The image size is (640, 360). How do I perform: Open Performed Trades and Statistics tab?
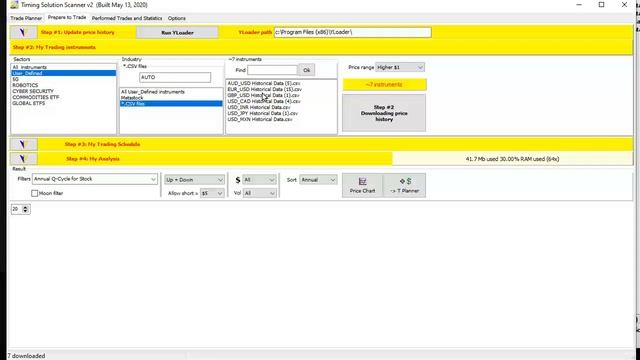click(127, 18)
